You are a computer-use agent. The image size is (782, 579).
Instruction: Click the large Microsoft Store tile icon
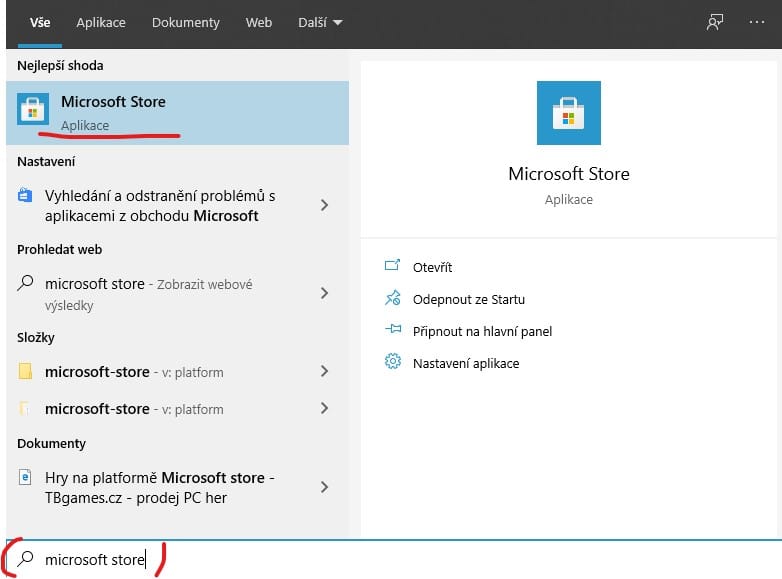[569, 113]
